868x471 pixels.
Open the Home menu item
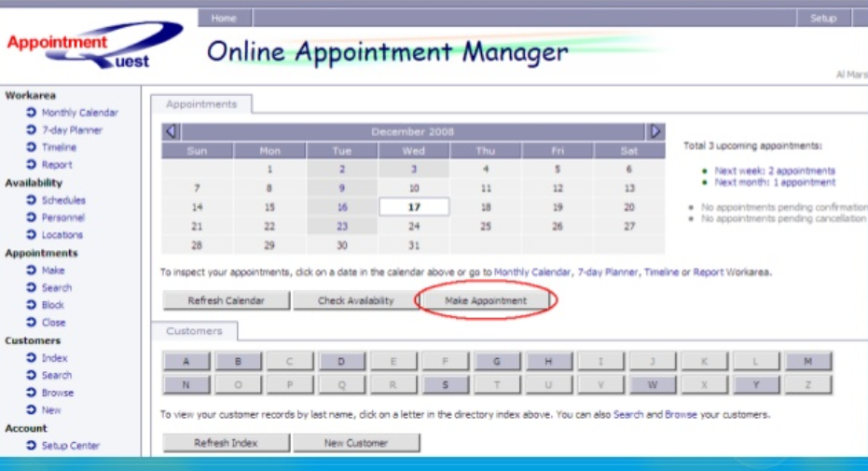click(224, 19)
